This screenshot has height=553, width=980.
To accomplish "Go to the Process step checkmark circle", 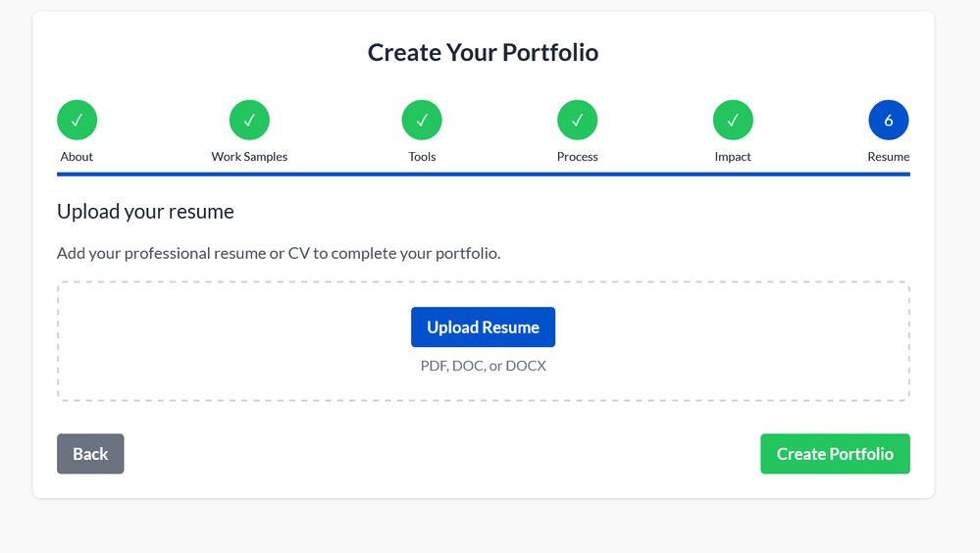I will point(577,121).
